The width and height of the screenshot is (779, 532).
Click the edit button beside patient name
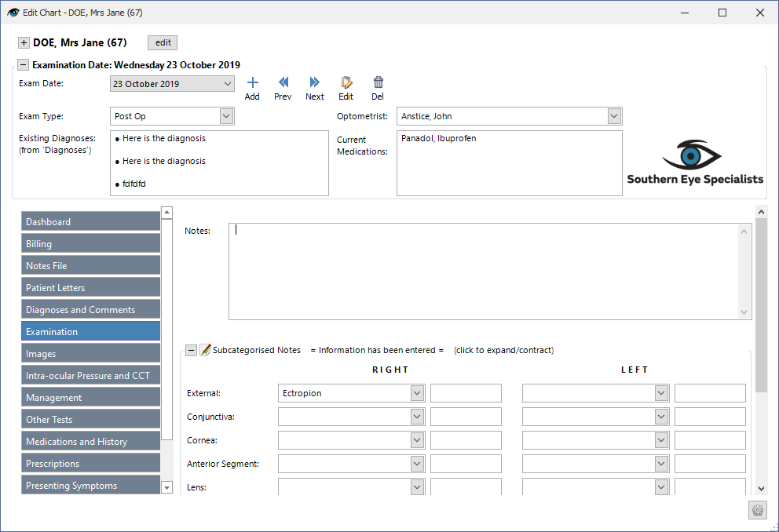163,42
